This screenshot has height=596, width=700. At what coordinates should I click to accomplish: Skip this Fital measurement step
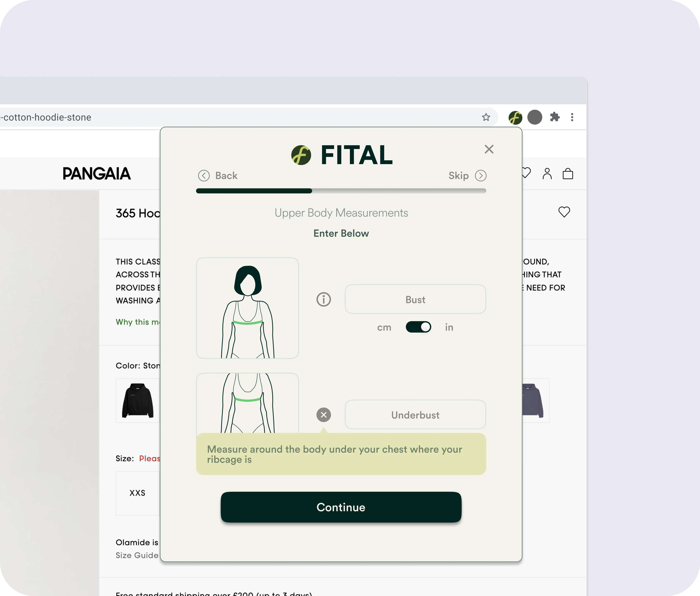coord(467,176)
